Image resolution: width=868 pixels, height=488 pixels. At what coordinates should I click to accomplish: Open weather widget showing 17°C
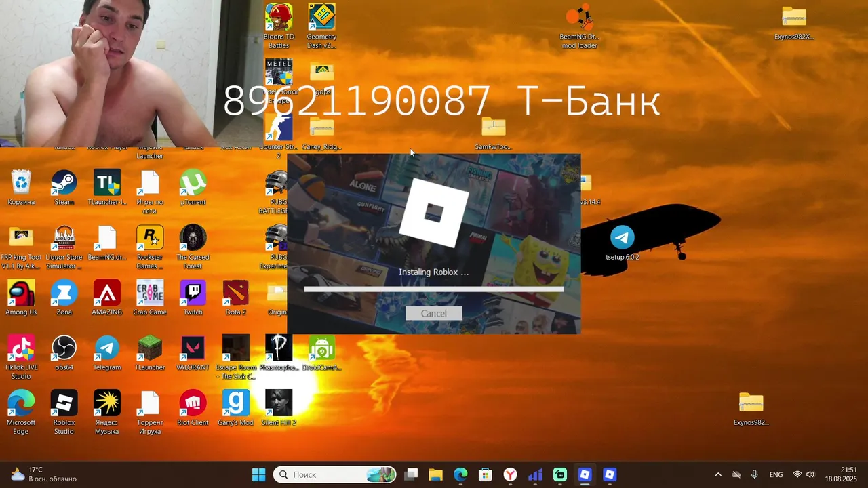44,474
